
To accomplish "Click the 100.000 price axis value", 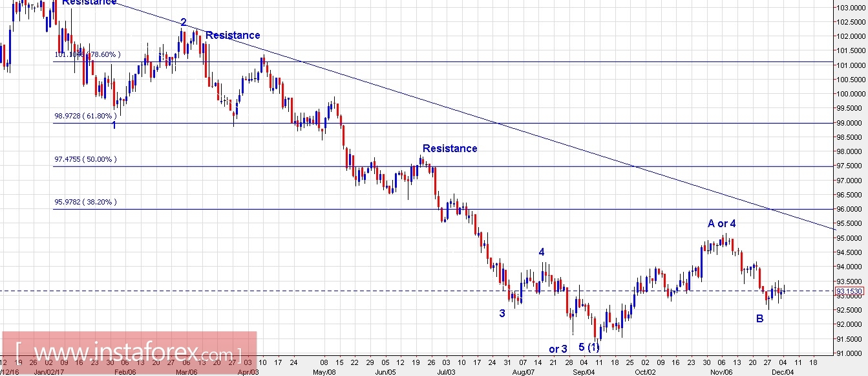I will pos(851,94).
